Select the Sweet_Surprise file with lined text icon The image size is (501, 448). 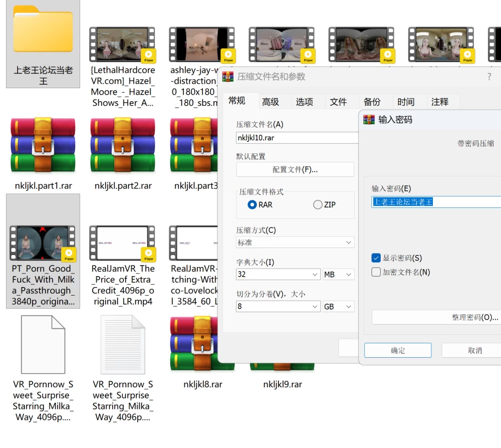[x=123, y=344]
